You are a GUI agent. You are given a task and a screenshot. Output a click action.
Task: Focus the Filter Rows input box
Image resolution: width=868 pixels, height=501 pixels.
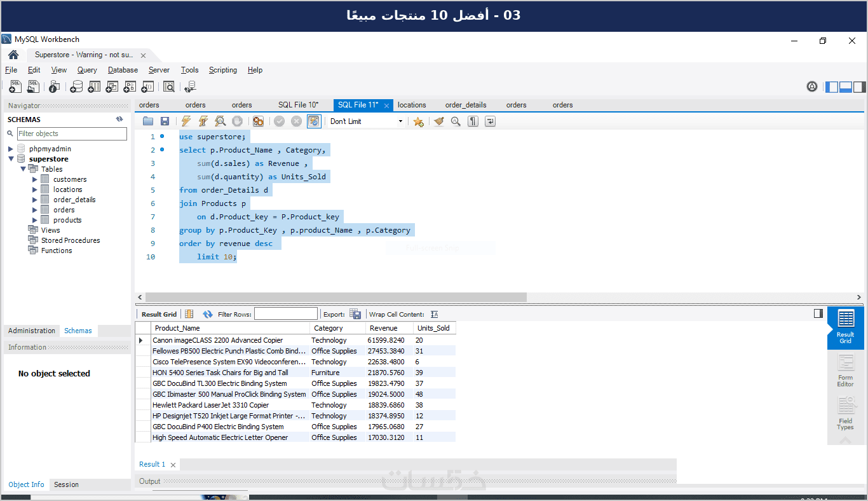coord(285,314)
